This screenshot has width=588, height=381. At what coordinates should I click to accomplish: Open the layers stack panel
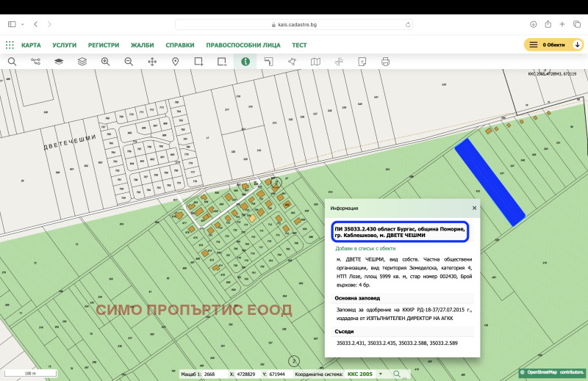[x=82, y=62]
